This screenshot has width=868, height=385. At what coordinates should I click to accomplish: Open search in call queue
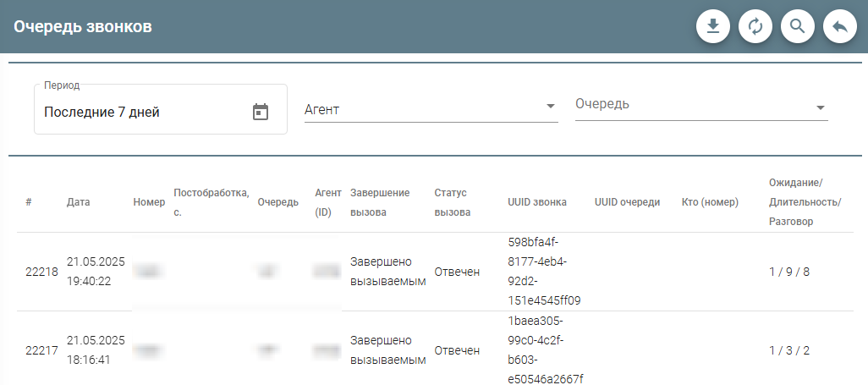point(798,26)
